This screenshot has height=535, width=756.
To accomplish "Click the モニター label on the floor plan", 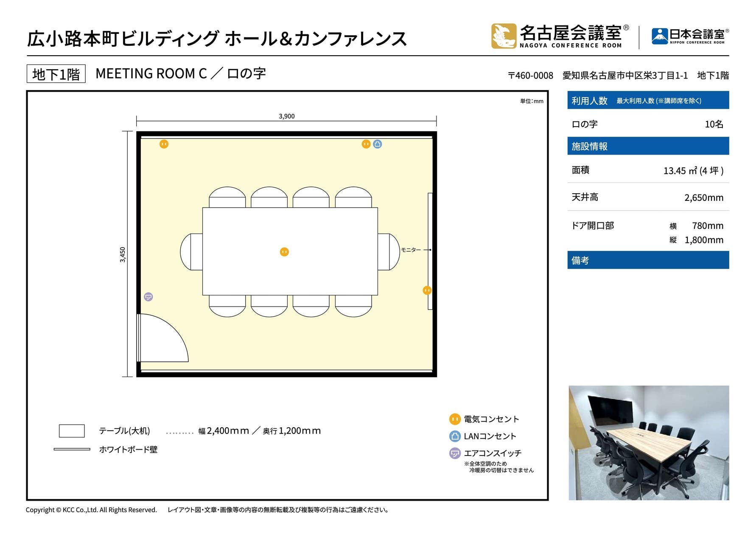I will 410,251.
